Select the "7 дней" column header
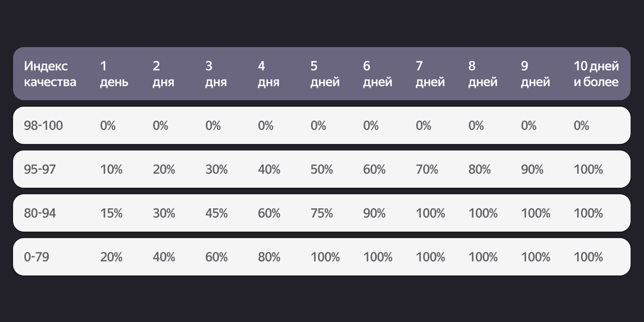The width and height of the screenshot is (644, 322). (x=430, y=74)
